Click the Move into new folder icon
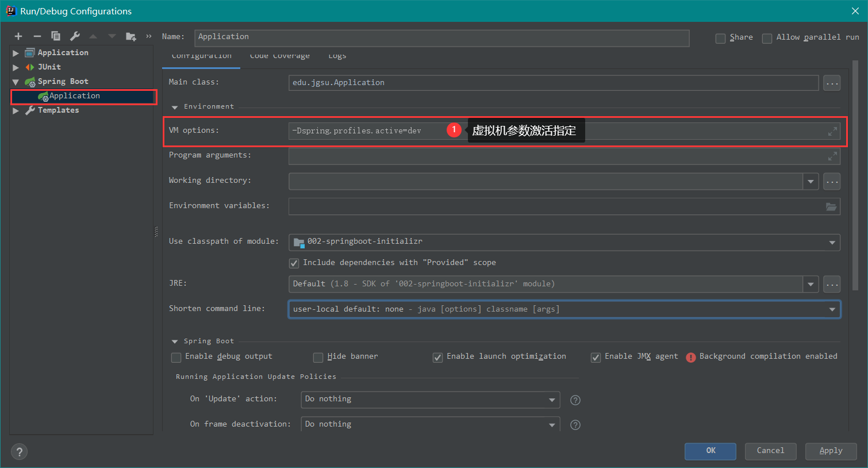Screen dimensions: 868x468 131,36
